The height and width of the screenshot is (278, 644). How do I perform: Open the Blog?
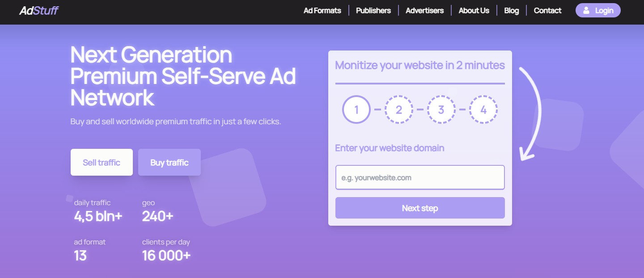coord(511,10)
